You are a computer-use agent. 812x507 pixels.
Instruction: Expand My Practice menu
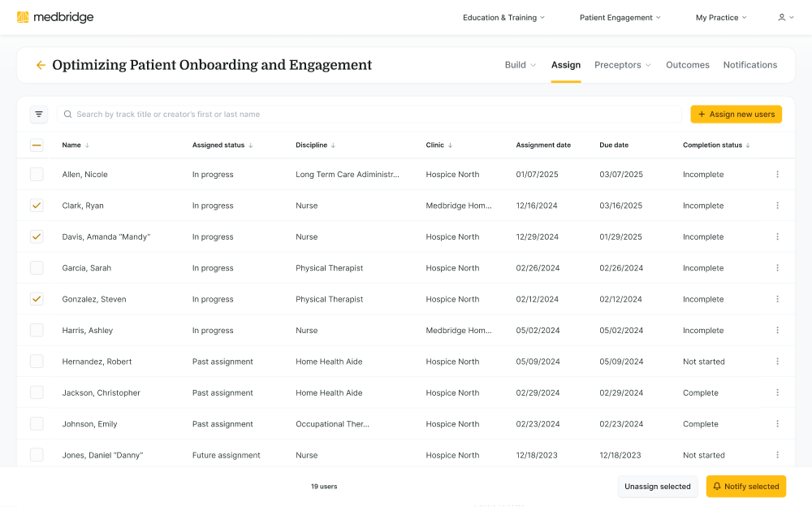click(x=721, y=17)
